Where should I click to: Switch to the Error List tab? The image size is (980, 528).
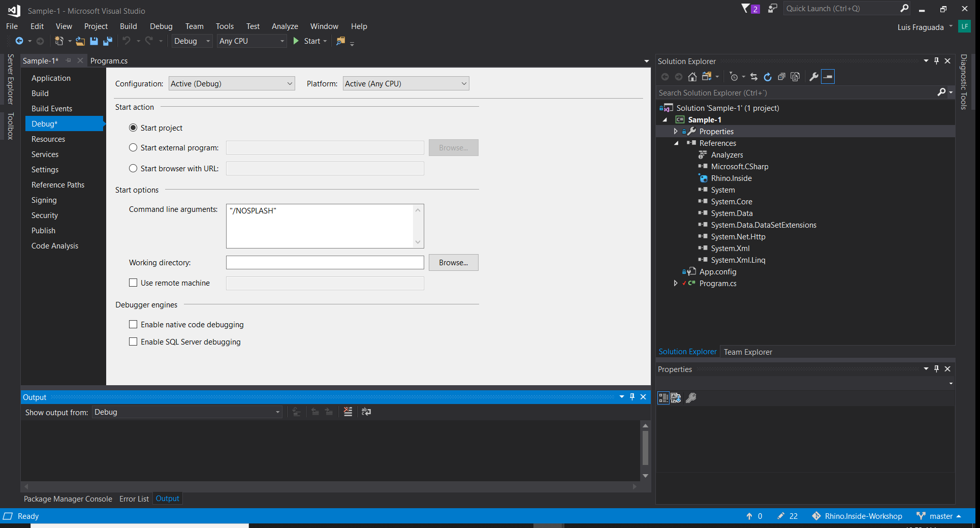click(x=134, y=499)
